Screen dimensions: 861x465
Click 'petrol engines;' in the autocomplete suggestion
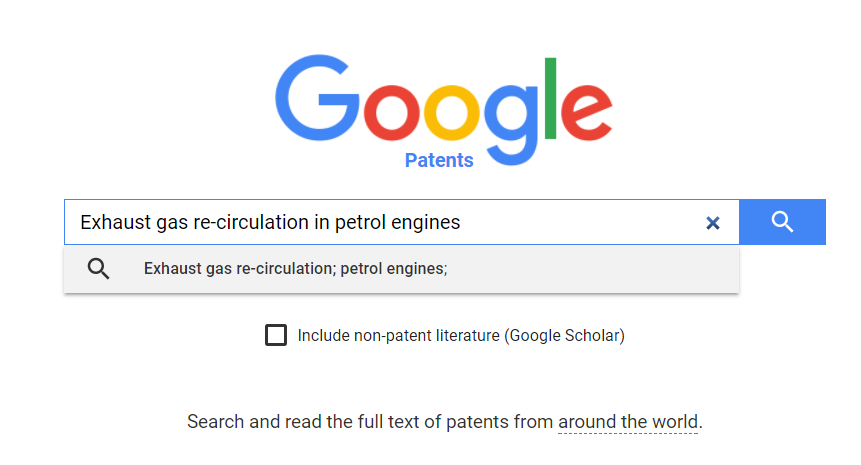[394, 268]
